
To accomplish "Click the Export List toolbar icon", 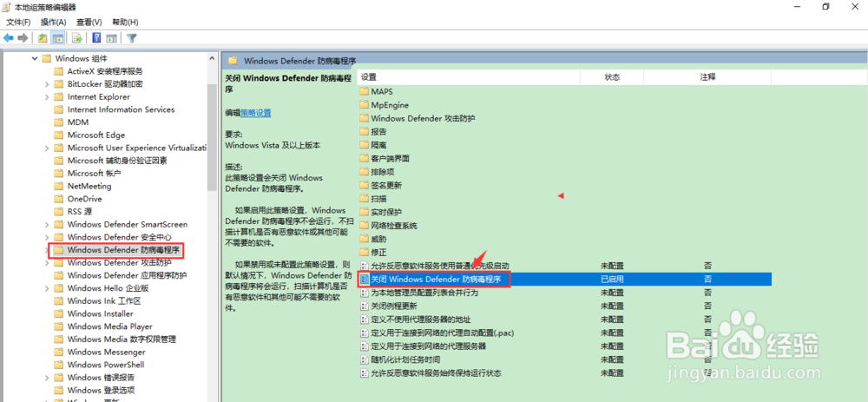I will [x=77, y=38].
